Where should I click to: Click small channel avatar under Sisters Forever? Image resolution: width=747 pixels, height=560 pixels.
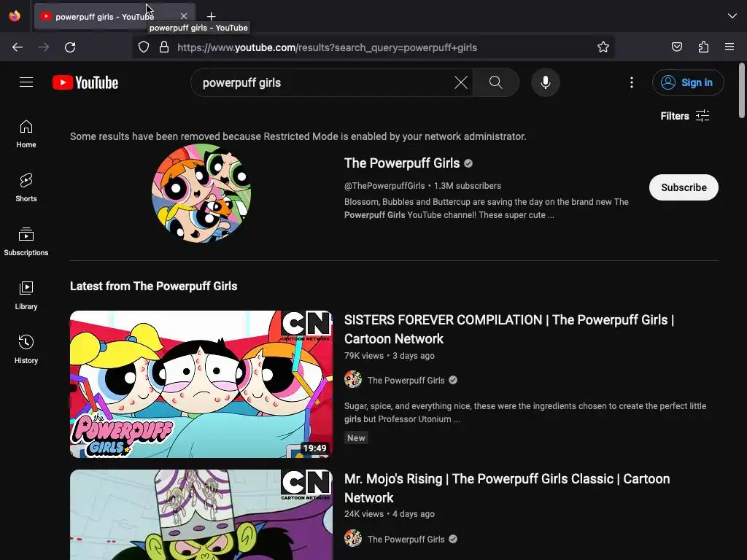pos(353,380)
